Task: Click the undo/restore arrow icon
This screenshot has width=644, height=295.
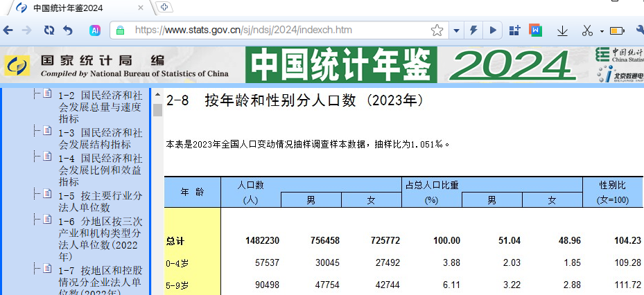Action: click(68, 30)
